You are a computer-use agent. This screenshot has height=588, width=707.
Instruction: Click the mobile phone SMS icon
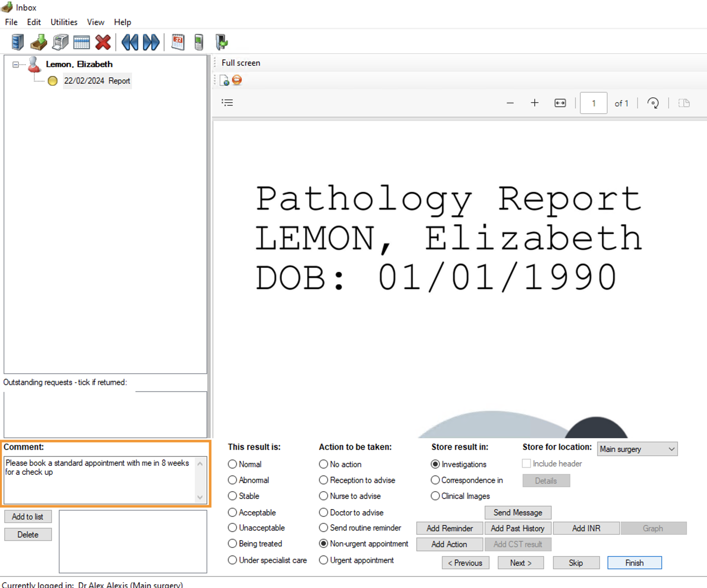click(x=198, y=42)
